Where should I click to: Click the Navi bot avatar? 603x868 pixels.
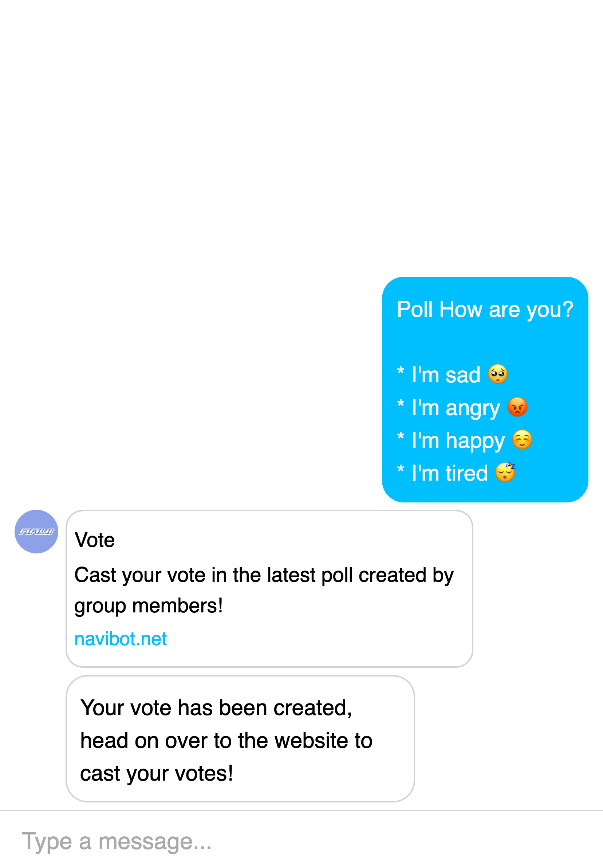tap(36, 532)
